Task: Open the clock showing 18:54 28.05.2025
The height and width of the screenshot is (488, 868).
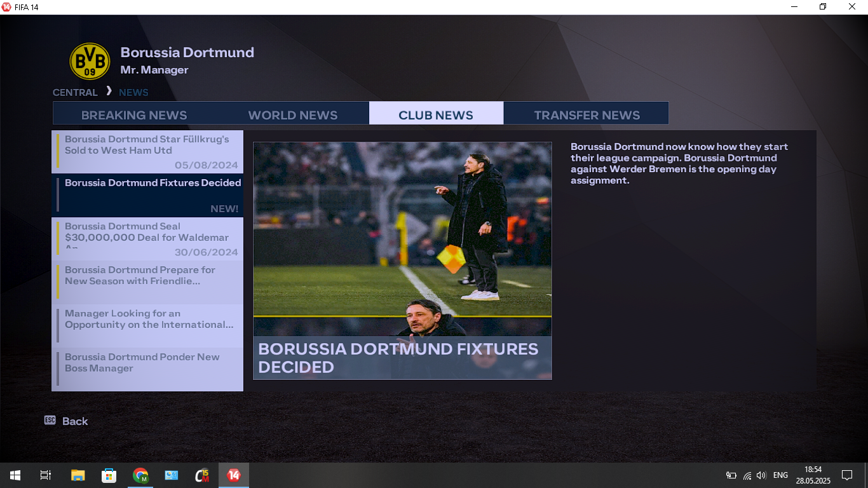Action: tap(813, 475)
